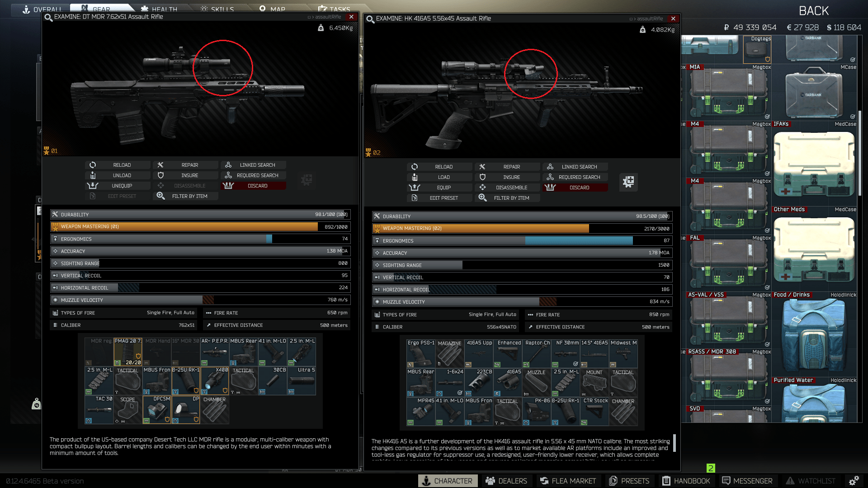Click the HK 416A5 description scrollbar
Screen dimensions: 868x488
(x=674, y=443)
